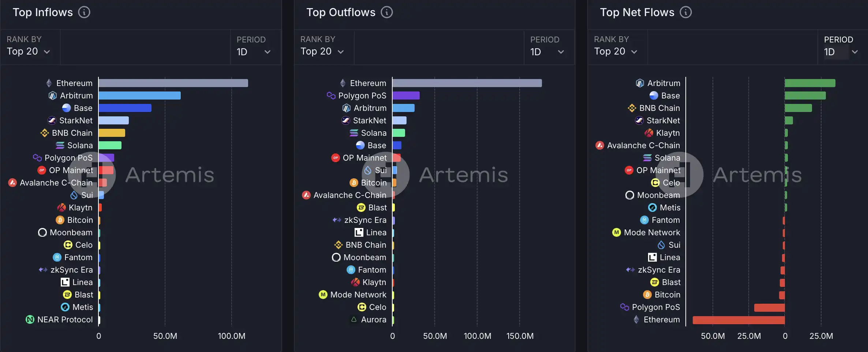Click the info icon beside Top Net Flows
The image size is (868, 352).
click(x=685, y=12)
